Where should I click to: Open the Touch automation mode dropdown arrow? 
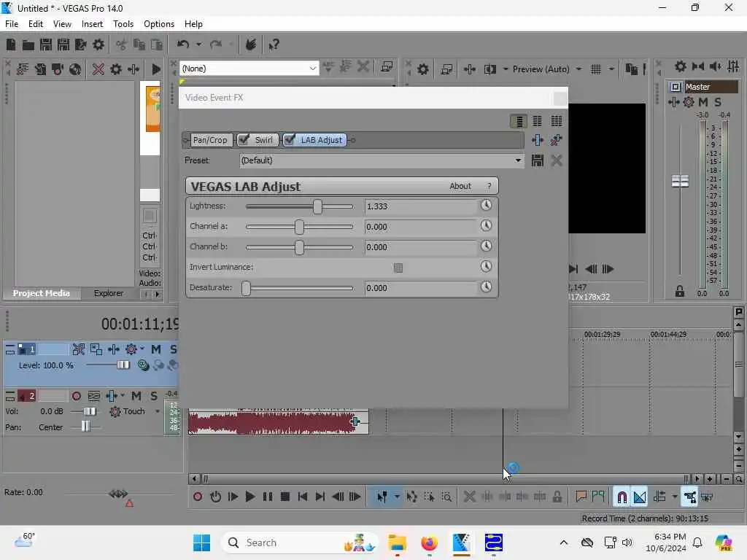pos(158,411)
